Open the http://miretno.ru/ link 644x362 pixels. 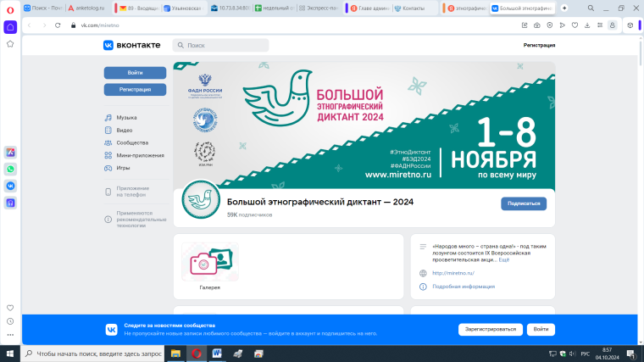[453, 273]
